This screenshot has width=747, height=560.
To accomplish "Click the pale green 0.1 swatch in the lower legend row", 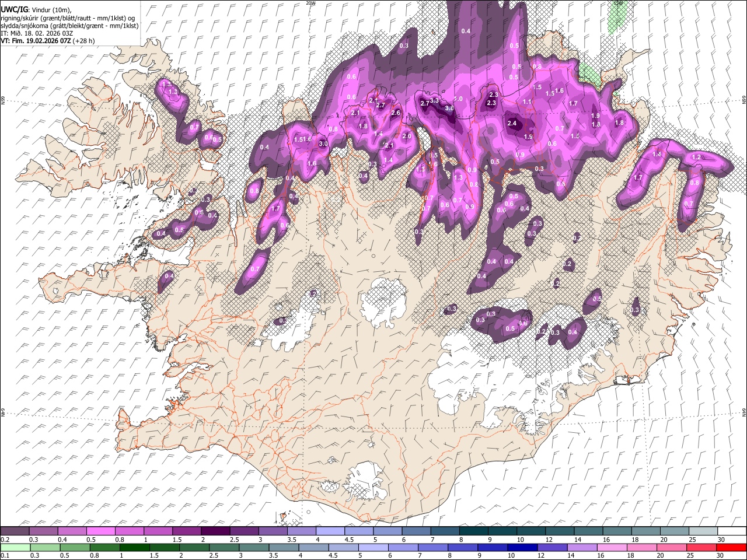I will pyautogui.click(x=16, y=547).
